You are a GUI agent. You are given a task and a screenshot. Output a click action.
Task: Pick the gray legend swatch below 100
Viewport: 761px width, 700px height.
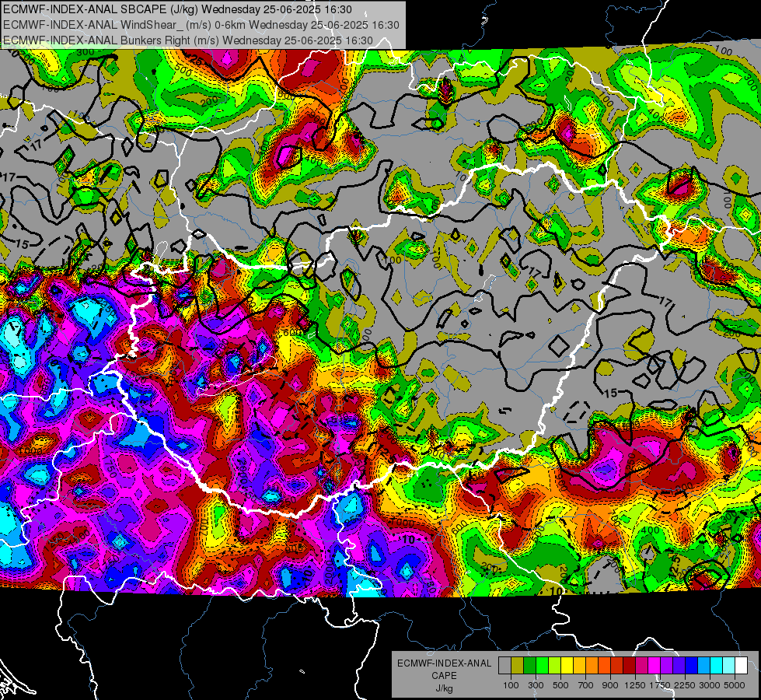[x=504, y=666]
